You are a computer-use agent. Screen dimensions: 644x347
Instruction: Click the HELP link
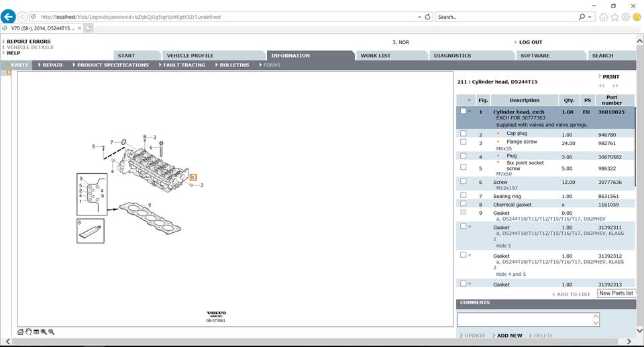(13, 53)
